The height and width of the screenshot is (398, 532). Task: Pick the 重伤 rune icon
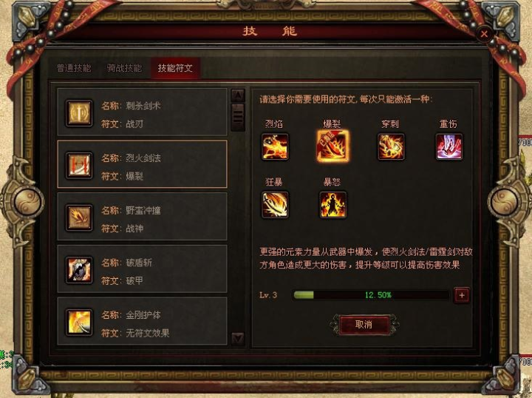pos(449,146)
